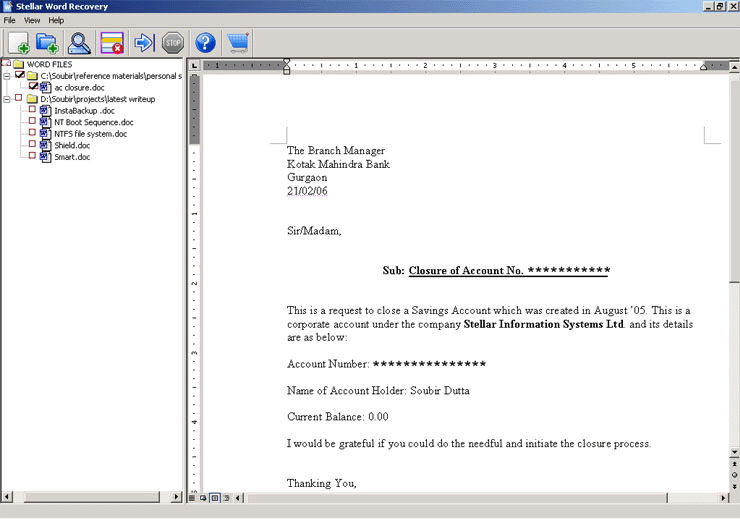Switch to Outline view button
Screen dimensions: 740x519
226,498
